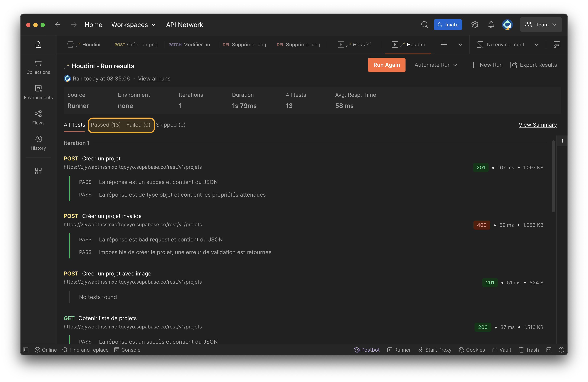
Task: Click Run Again
Action: click(387, 65)
